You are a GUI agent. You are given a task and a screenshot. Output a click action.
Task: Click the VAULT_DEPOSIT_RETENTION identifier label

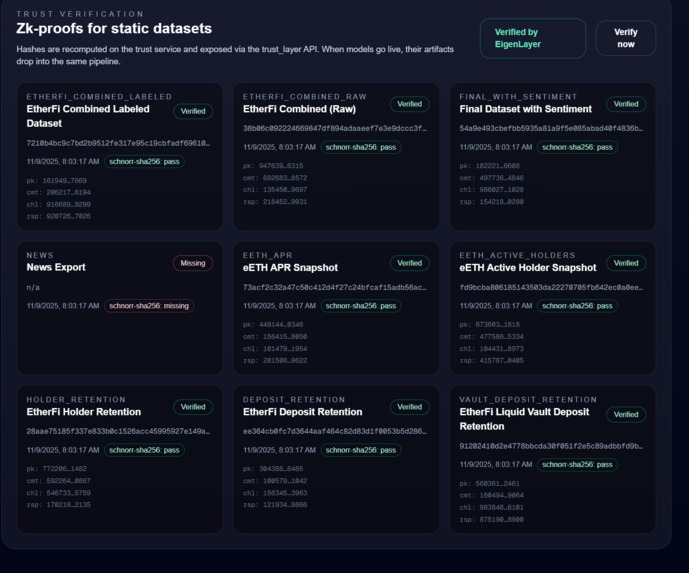point(528,399)
